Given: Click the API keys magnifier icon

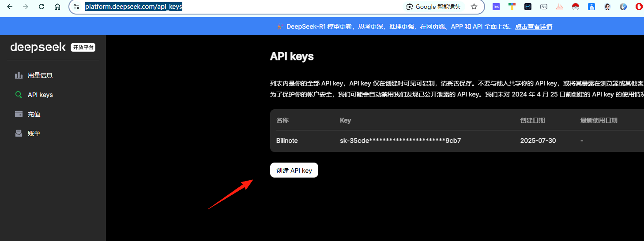Looking at the screenshot, I should point(19,95).
